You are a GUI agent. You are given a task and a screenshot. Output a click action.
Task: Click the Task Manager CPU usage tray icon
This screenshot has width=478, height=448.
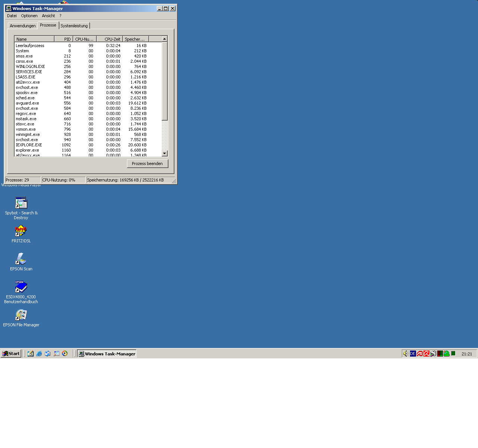453,354
